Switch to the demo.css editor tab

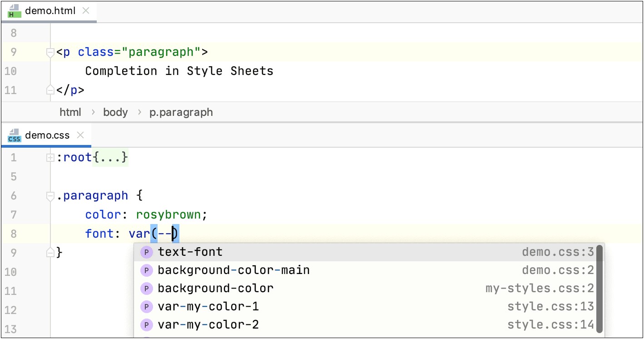click(x=47, y=135)
